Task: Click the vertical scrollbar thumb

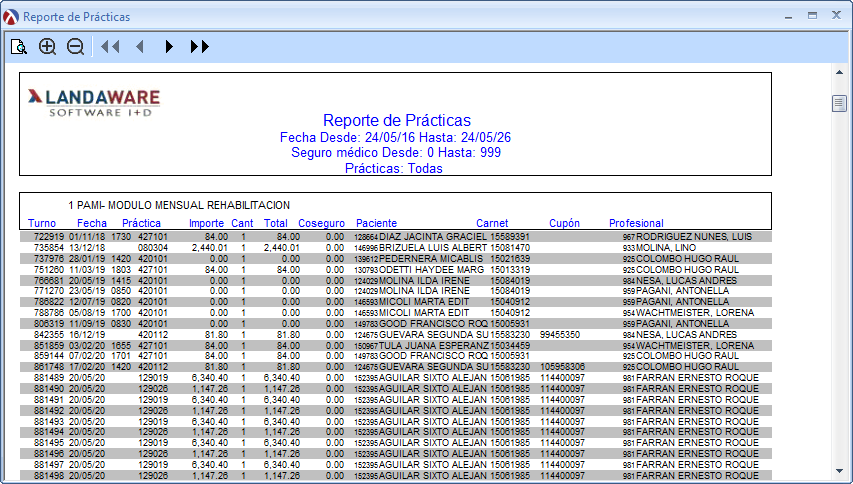Action: (839, 103)
